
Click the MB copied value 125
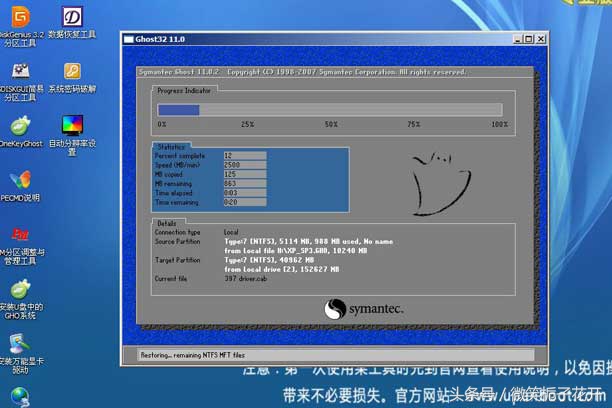[245, 174]
